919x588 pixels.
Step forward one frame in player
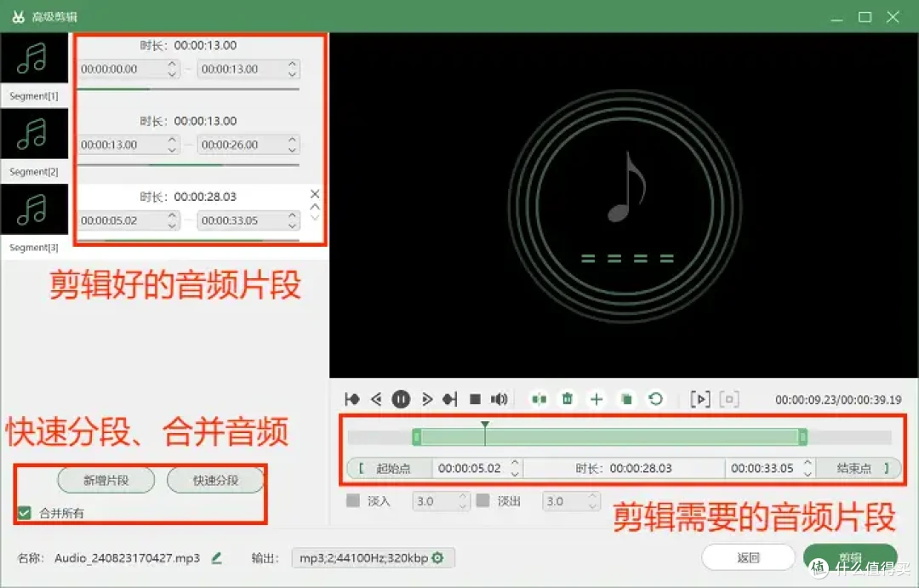pos(426,399)
